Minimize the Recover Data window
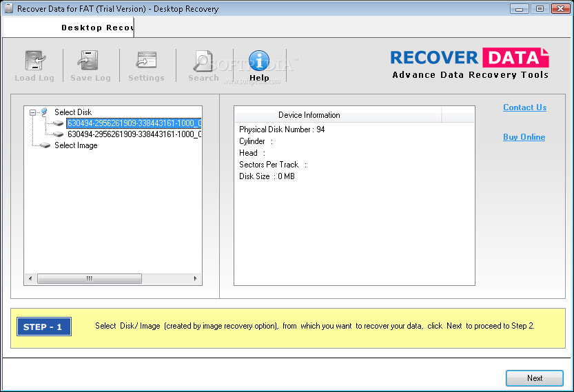This screenshot has width=574, height=392. point(519,8)
